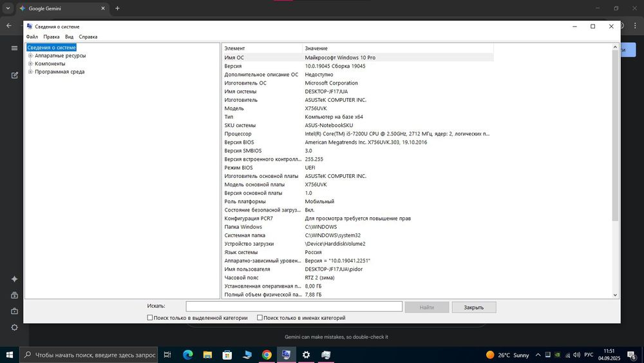
Task: Launch Microsoft Edge from taskbar
Action: pos(187,355)
